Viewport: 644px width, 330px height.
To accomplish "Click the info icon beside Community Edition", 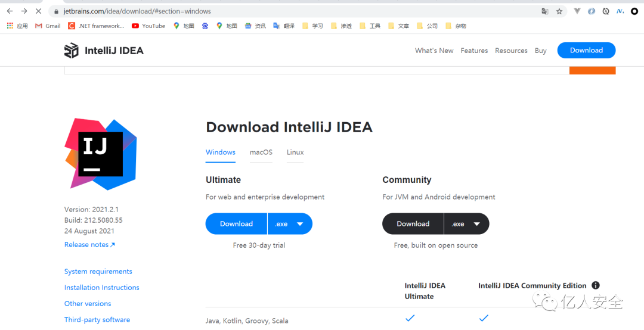I will click(x=595, y=285).
